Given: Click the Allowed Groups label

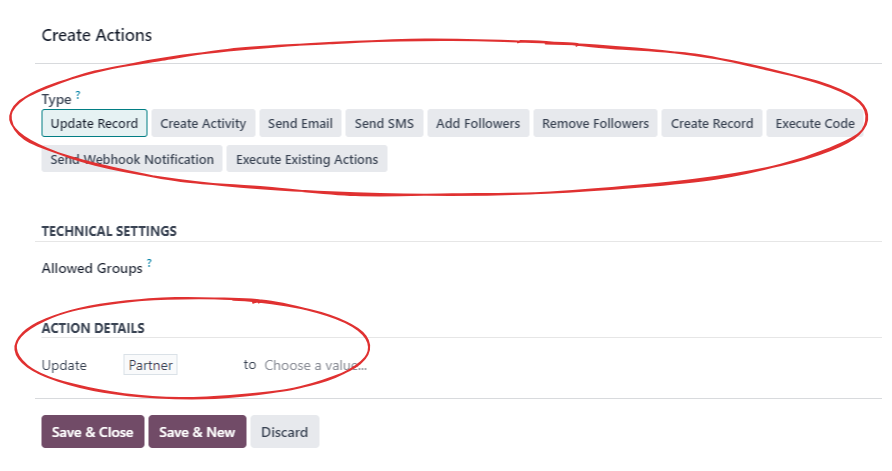Looking at the screenshot, I should (92, 268).
